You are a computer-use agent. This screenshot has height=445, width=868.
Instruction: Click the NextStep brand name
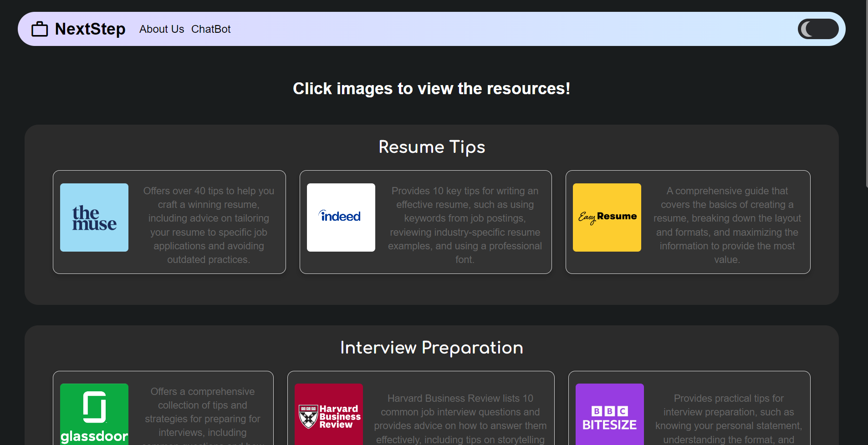point(90,29)
